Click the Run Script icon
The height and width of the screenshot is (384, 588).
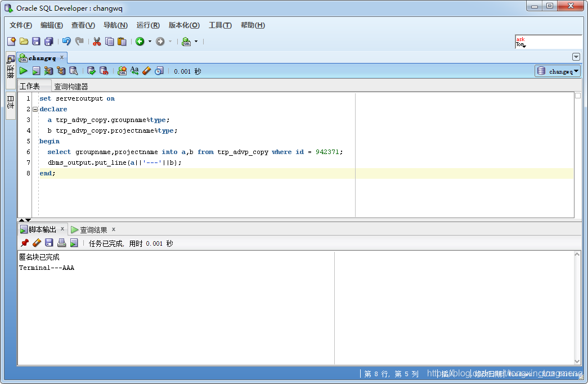pyautogui.click(x=36, y=70)
